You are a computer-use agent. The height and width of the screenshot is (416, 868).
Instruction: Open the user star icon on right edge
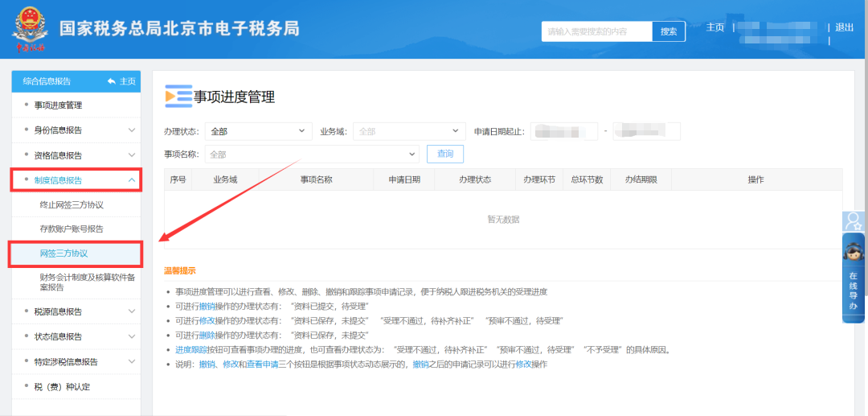point(854,221)
